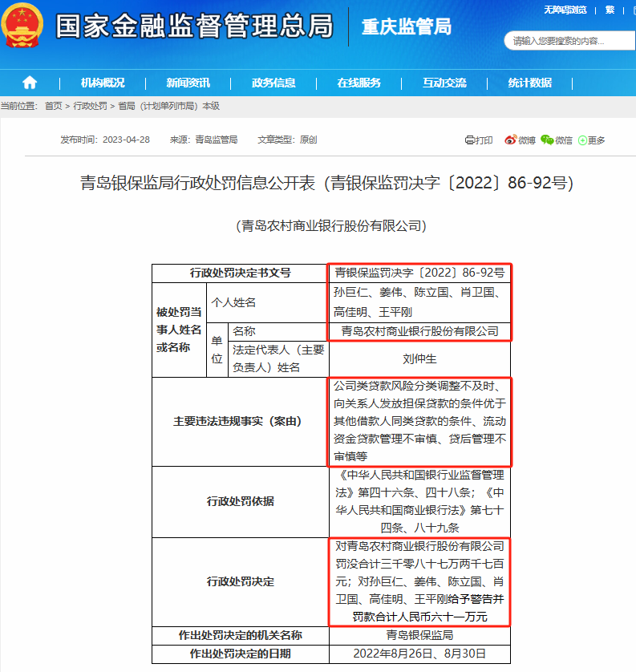Share via the WeChat icon
The image size is (636, 672).
point(547,140)
